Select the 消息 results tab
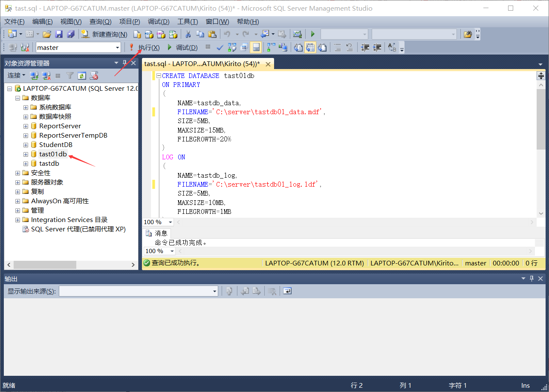Screen dimensions: 549x392 tap(157, 233)
